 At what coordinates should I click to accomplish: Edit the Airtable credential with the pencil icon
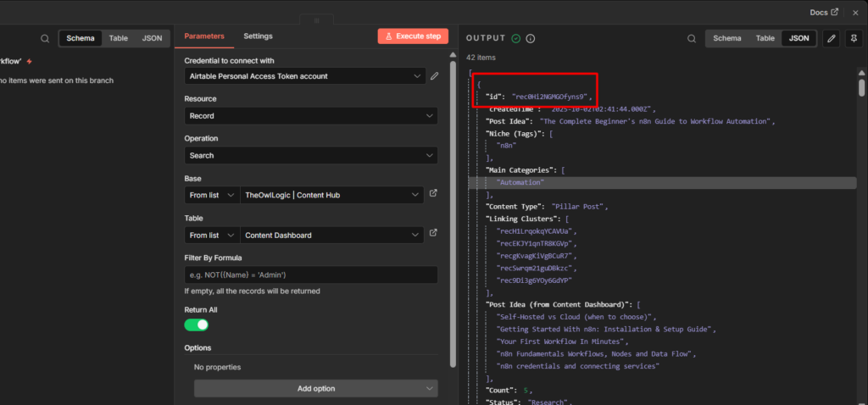435,76
